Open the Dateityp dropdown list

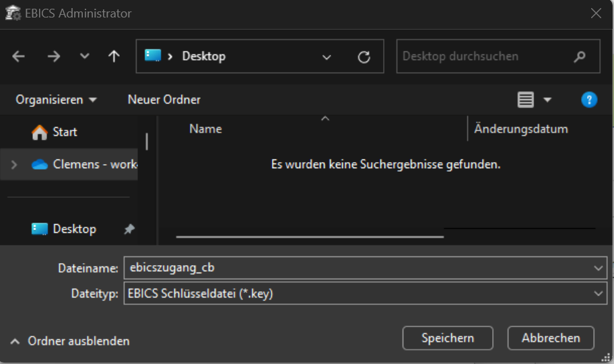(x=599, y=293)
